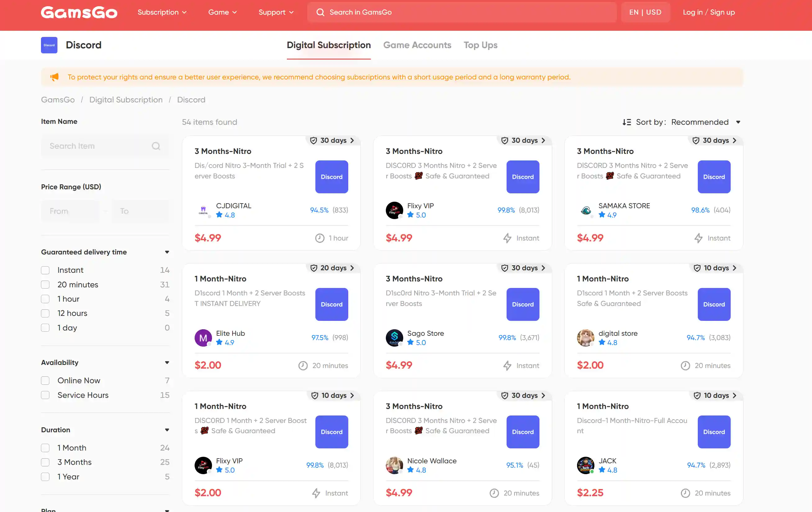Screen dimensions: 812x512
Task: Switch to the Top Ups tab
Action: coord(480,45)
